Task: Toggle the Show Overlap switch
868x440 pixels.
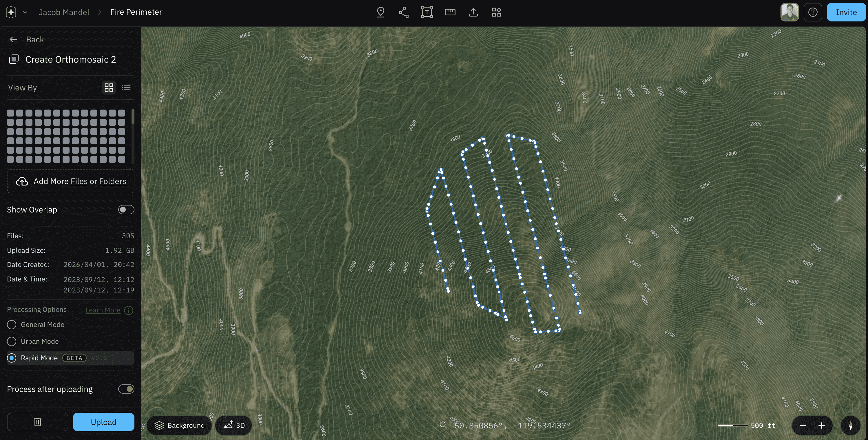Action: point(126,209)
